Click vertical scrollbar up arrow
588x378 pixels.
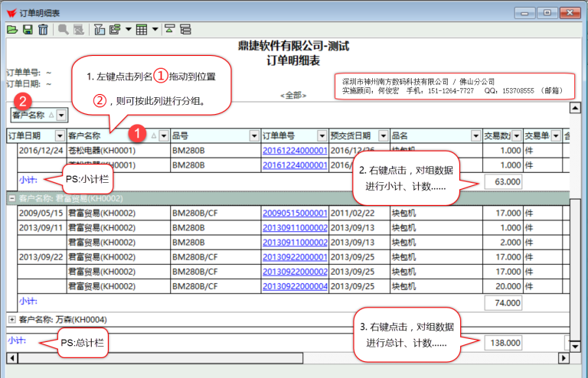[x=575, y=108]
